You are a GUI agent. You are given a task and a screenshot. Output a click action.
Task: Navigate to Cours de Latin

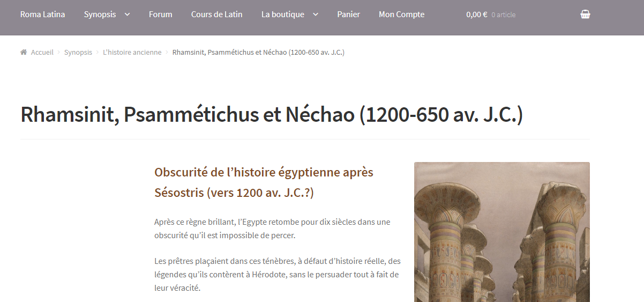(x=216, y=14)
